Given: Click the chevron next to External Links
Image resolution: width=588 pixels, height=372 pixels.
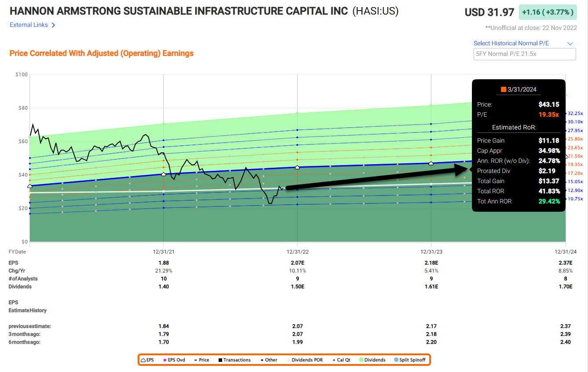Looking at the screenshot, I should point(53,25).
